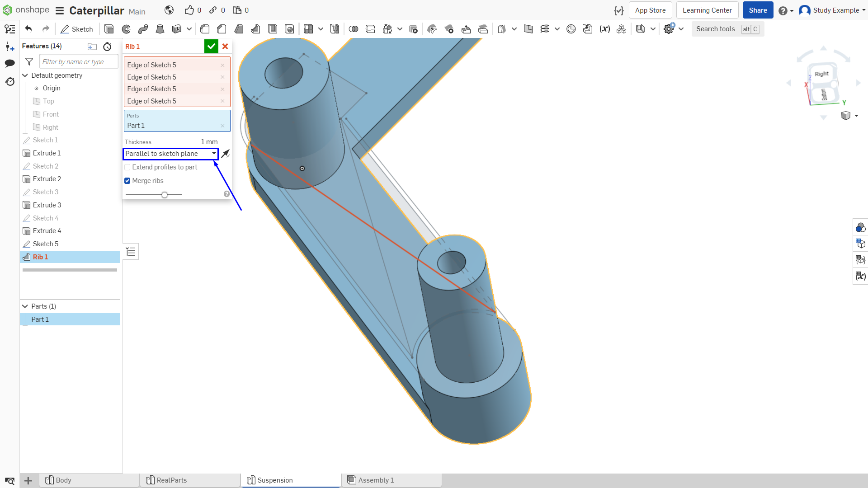This screenshot has width=868, height=488.
Task: Select Extrude 3 in feature list
Action: tap(47, 205)
